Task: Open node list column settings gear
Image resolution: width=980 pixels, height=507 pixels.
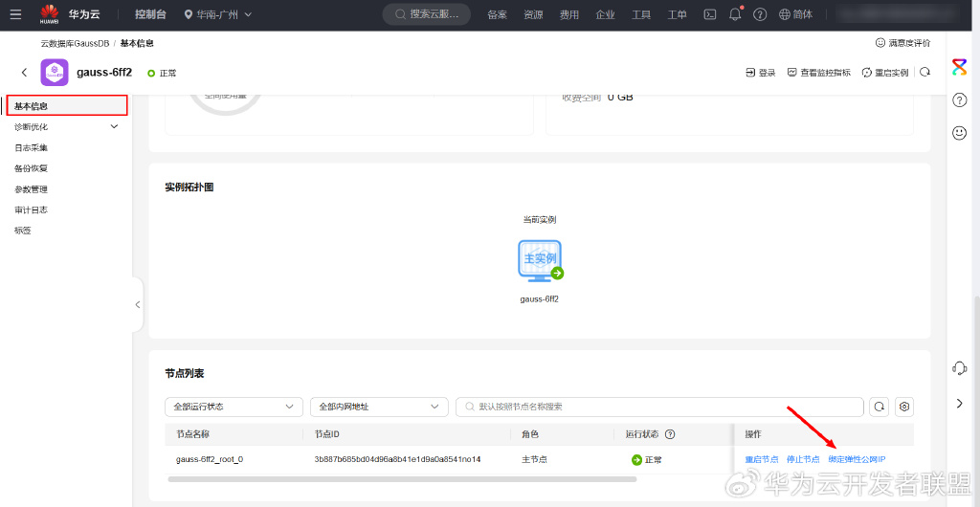Action: [x=904, y=407]
